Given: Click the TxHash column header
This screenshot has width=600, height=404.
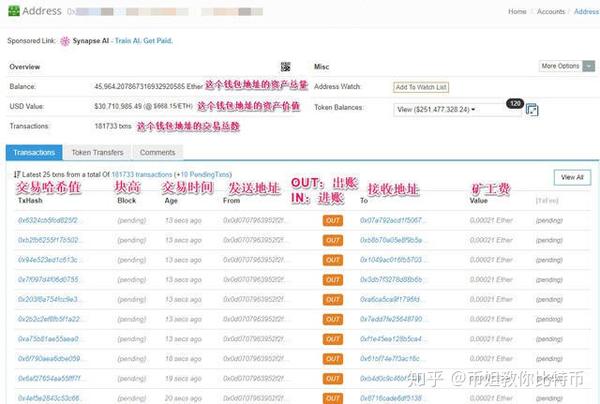Looking at the screenshot, I should coord(30,200).
